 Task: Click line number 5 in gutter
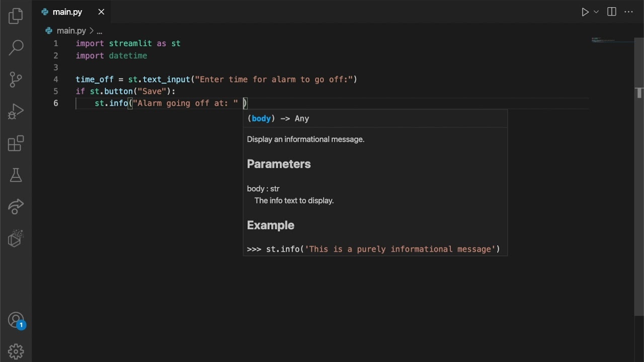[x=56, y=92]
